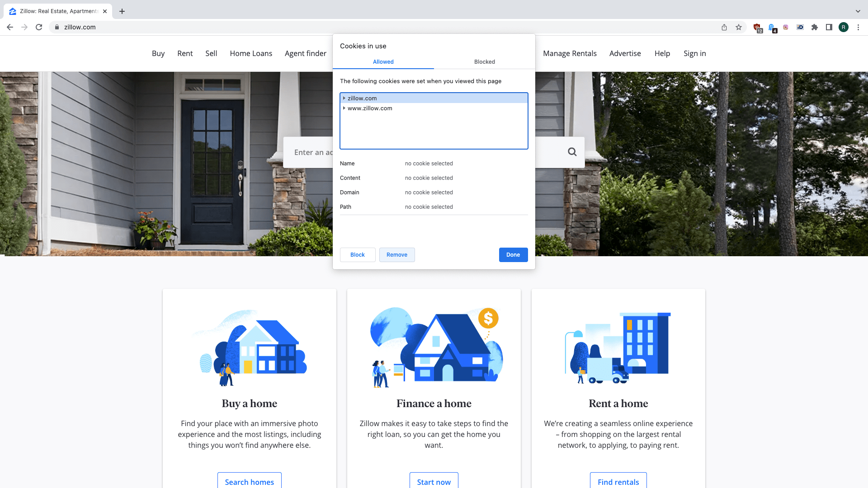
Task: Click the site security padlock icon
Action: pyautogui.click(x=57, y=27)
